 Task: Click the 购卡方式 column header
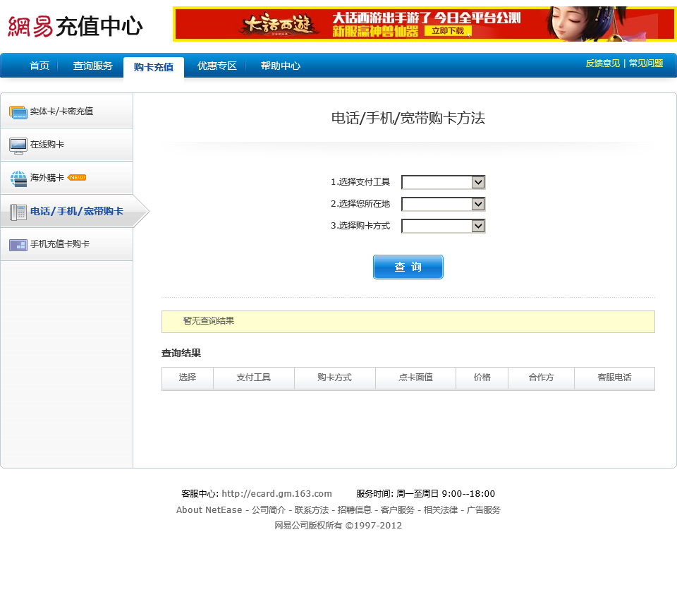pos(334,378)
